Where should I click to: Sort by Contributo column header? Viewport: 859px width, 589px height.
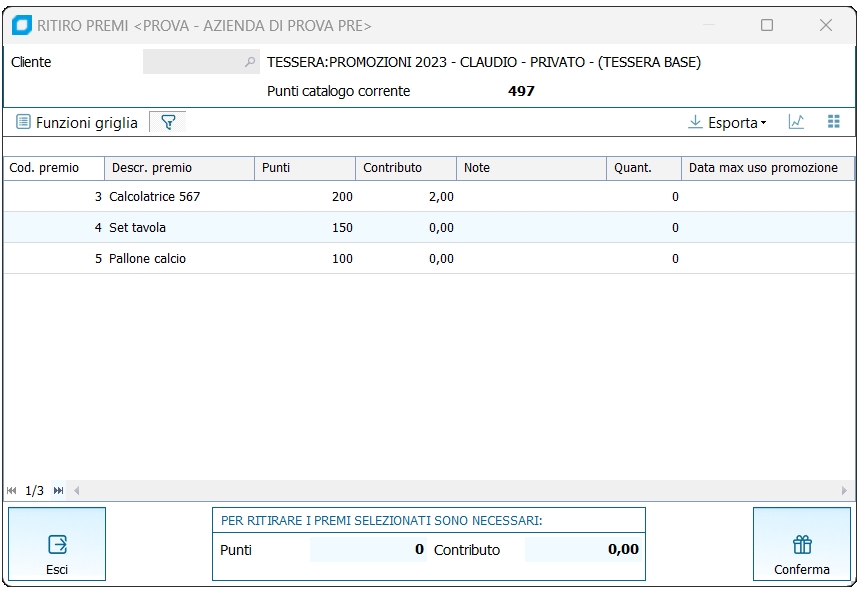406,168
